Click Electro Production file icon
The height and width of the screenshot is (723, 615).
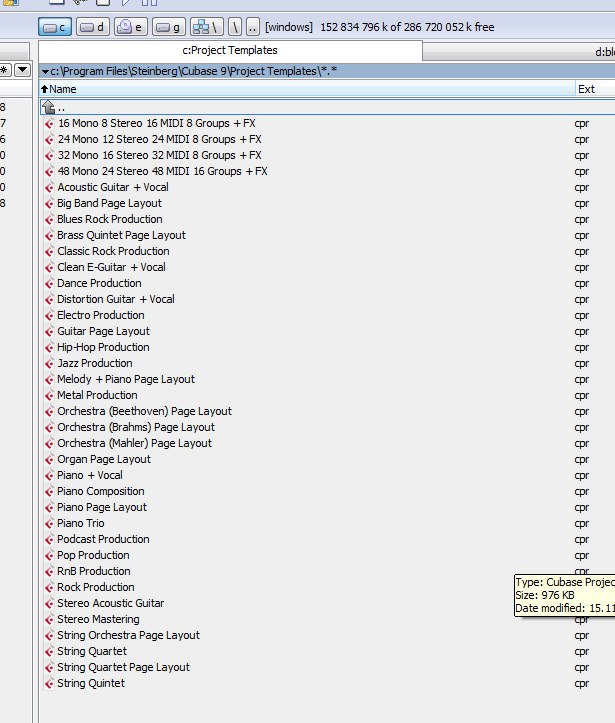[49, 315]
